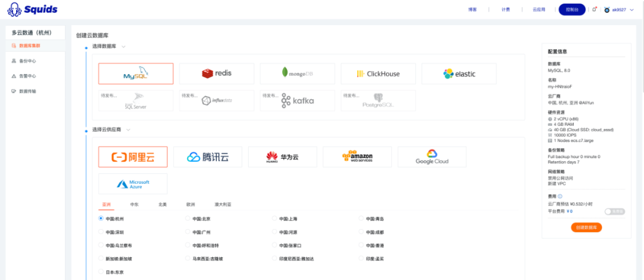Select the 新加坡:新加坡 radio button
Viewport: 644px width, 280px height.
pos(101,259)
